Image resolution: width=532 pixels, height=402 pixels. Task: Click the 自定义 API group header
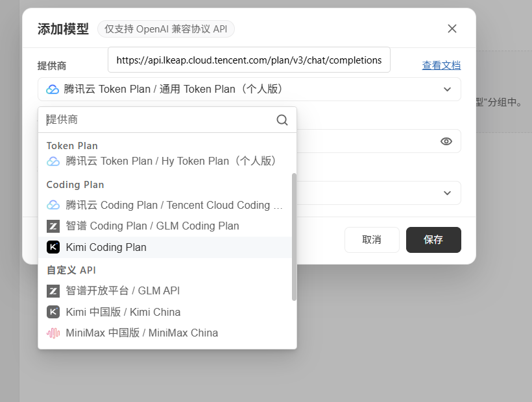point(71,270)
